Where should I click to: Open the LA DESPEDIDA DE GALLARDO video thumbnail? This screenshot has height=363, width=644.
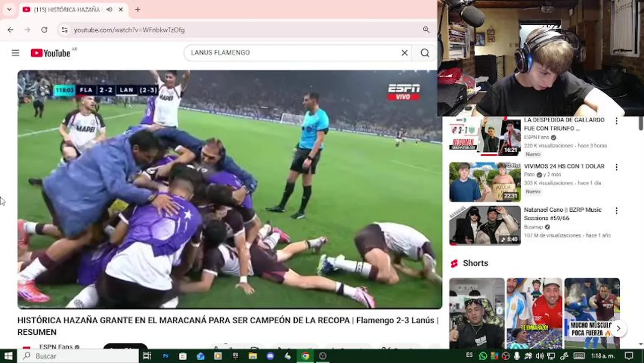tap(485, 136)
